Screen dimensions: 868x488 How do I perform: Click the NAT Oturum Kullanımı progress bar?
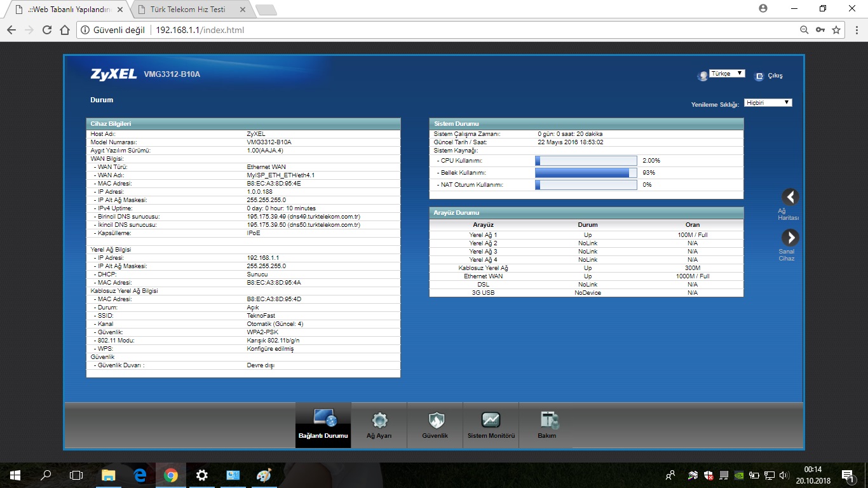pos(586,185)
